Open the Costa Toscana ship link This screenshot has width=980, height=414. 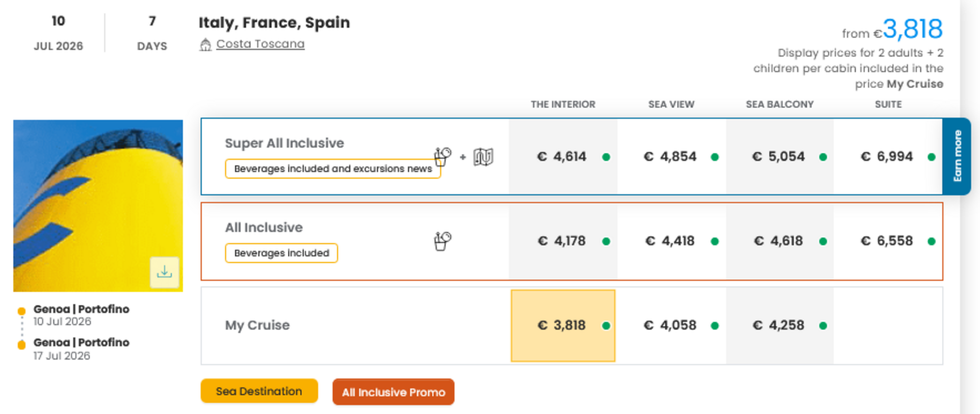point(260,44)
